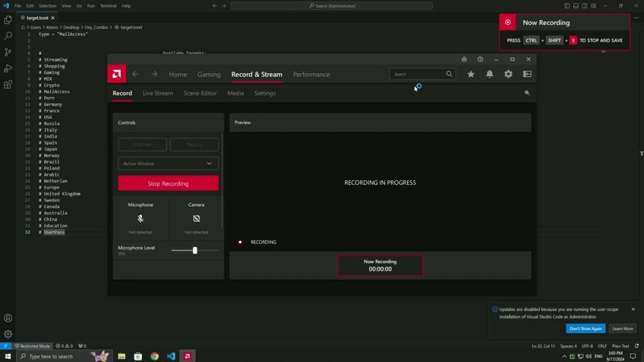644x362 pixels.
Task: Click CRLF line ending indicator
Action: [602, 346]
